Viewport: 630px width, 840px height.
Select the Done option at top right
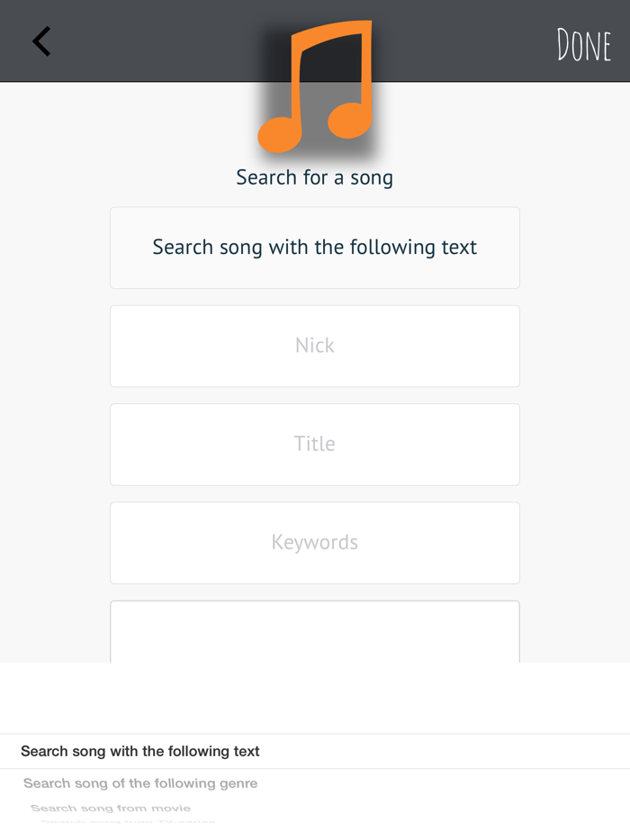pos(583,42)
